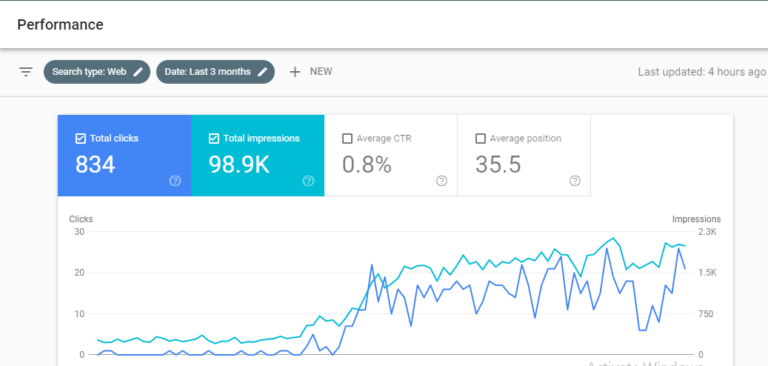This screenshot has width=768, height=366.
Task: Click the Performance page heading
Action: (x=60, y=24)
